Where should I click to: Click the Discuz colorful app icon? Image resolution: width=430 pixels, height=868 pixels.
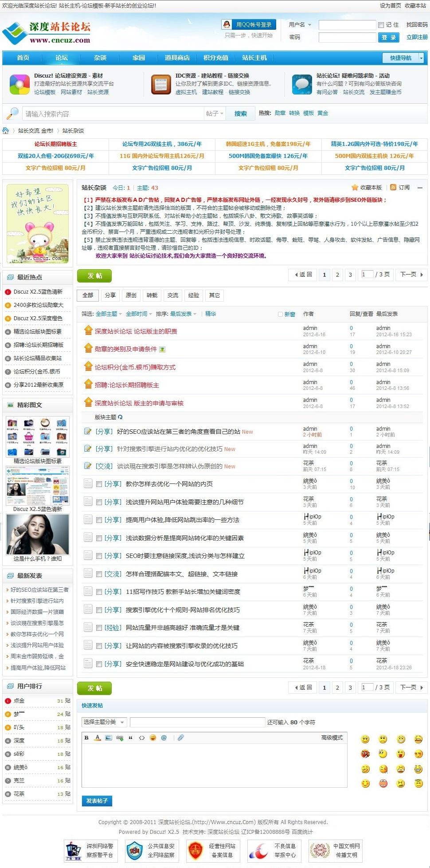coord(20,84)
